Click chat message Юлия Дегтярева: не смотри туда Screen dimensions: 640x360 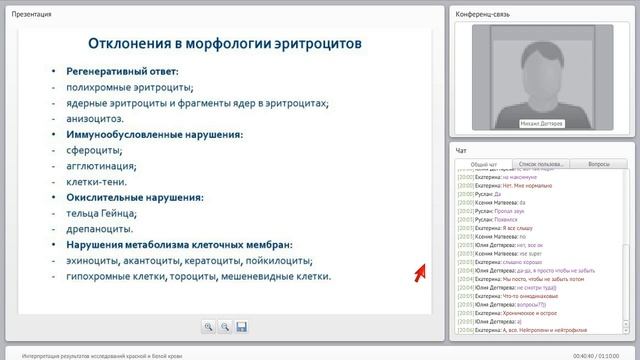[507, 288]
